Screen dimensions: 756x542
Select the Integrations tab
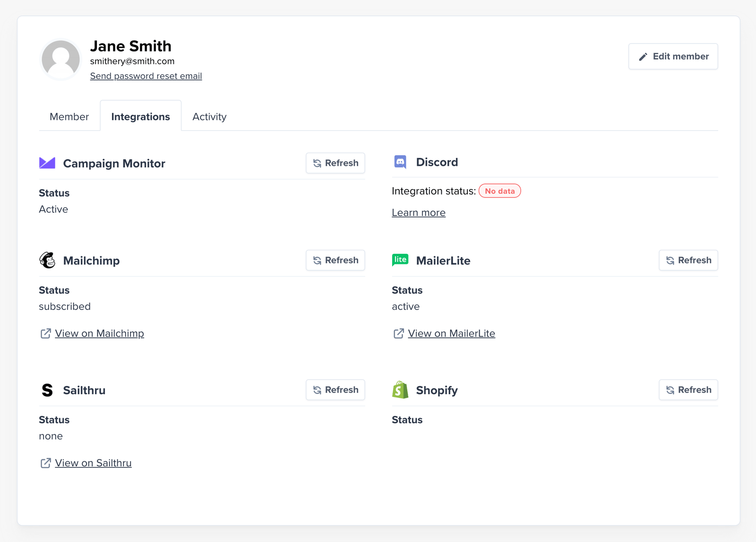(x=140, y=116)
